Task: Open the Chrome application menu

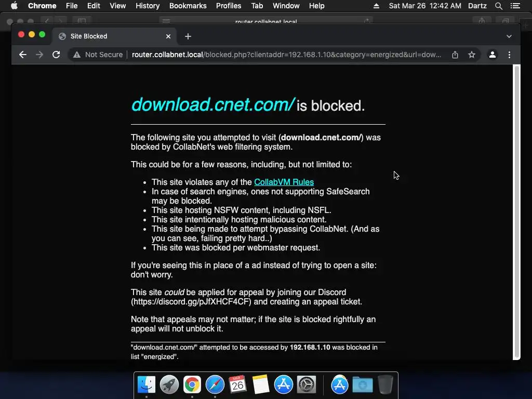Action: [42, 6]
